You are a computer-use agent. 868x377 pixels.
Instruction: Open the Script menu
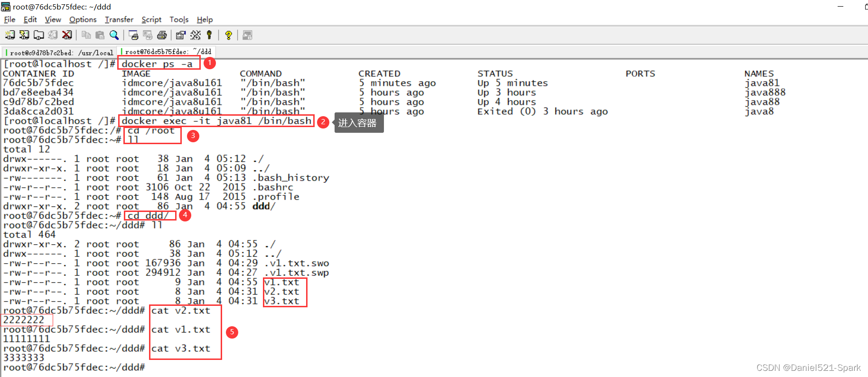tap(151, 19)
